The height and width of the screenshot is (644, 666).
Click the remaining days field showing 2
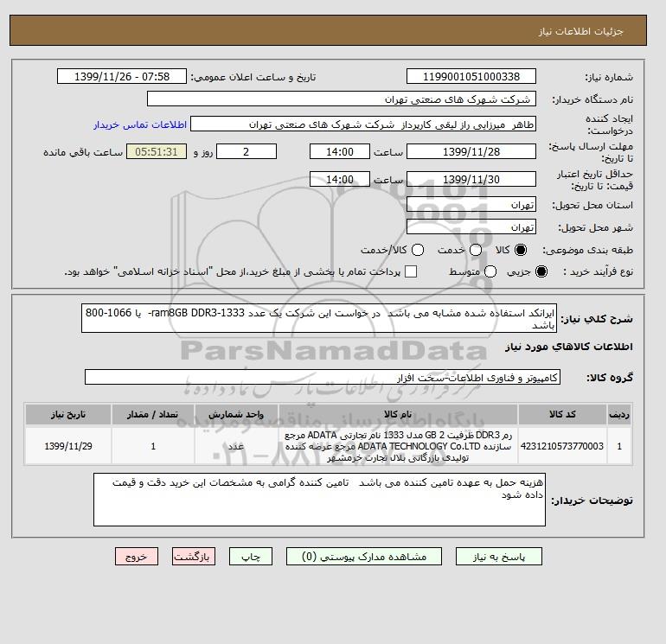point(247,151)
